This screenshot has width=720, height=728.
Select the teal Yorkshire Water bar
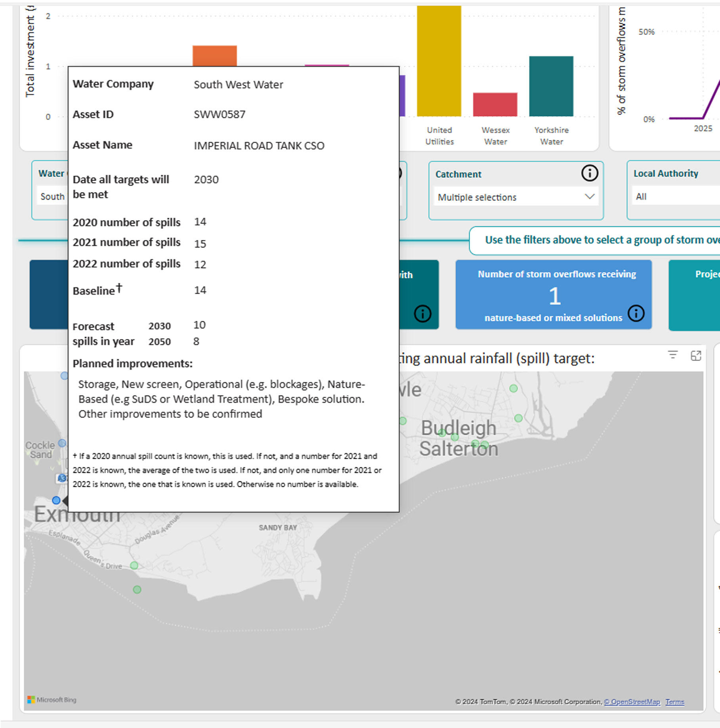(551, 86)
